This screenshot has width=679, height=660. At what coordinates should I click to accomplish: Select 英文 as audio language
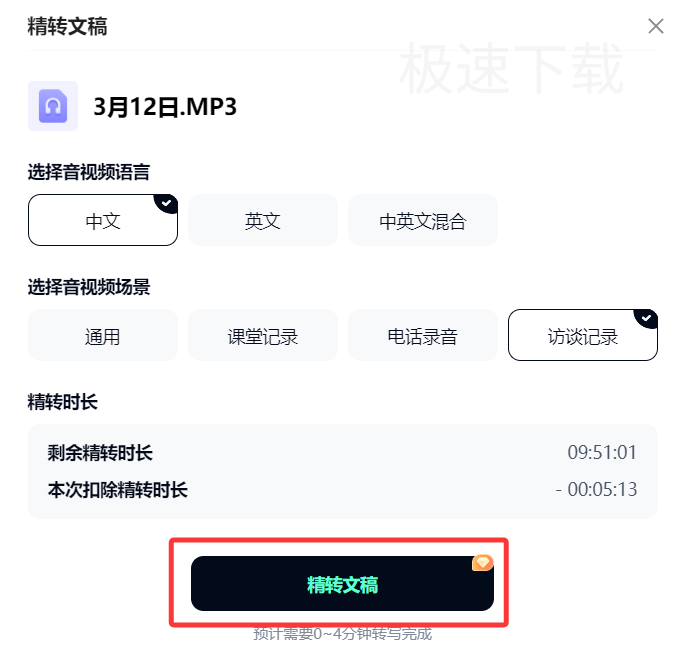(x=263, y=220)
